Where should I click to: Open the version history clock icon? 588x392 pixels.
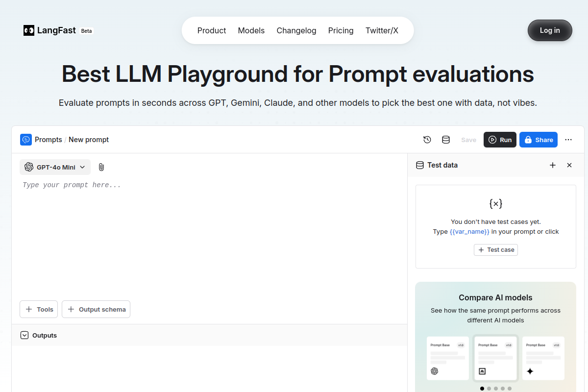(x=427, y=140)
